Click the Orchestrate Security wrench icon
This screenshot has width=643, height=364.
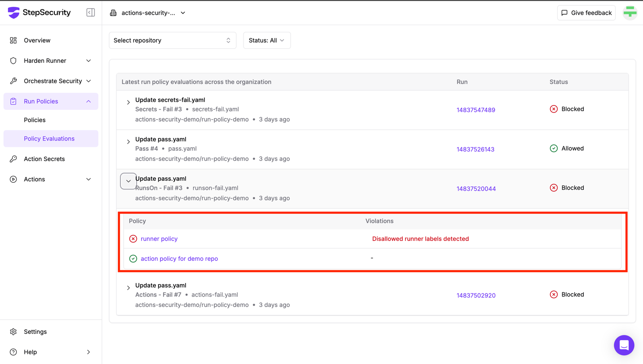click(x=13, y=81)
